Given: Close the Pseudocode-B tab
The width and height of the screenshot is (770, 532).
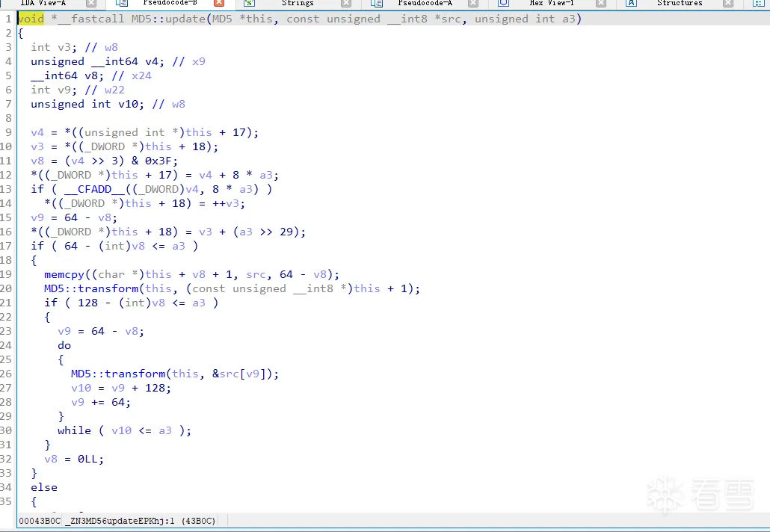Looking at the screenshot, I should [219, 3].
